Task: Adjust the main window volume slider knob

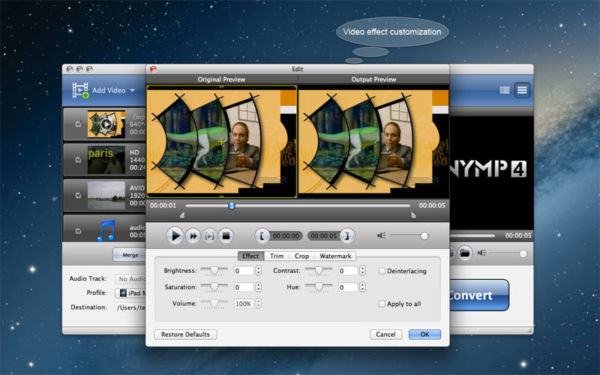Action: coord(523,253)
